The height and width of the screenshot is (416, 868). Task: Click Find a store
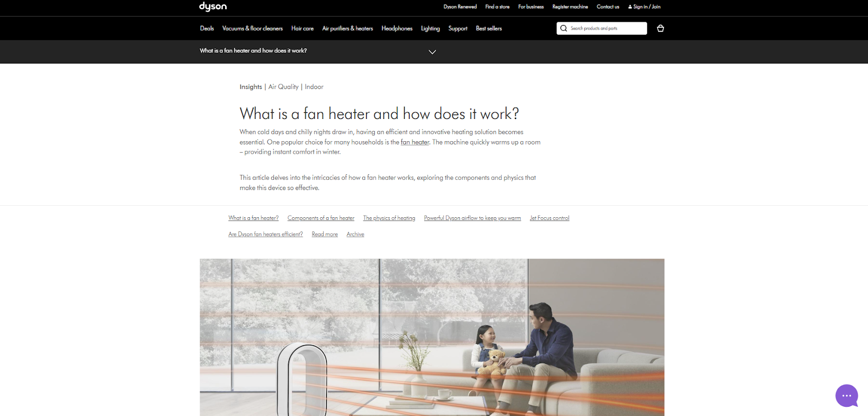coord(497,7)
